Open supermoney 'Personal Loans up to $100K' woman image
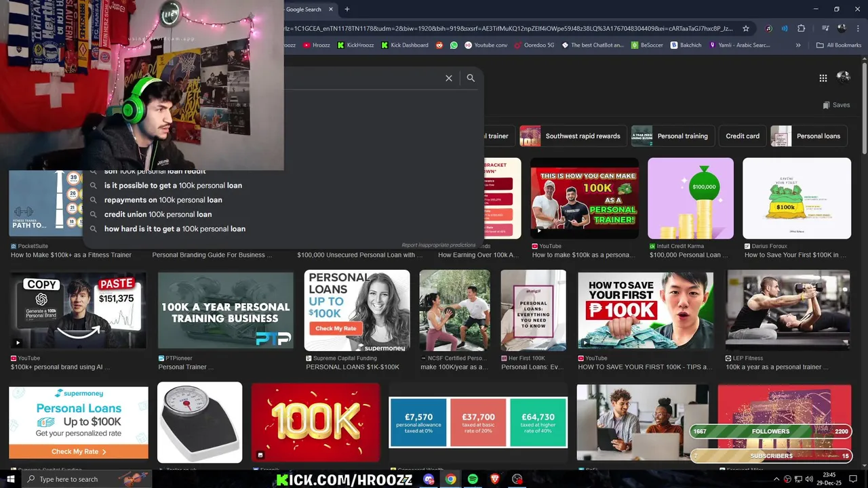868x488 pixels. tap(357, 310)
